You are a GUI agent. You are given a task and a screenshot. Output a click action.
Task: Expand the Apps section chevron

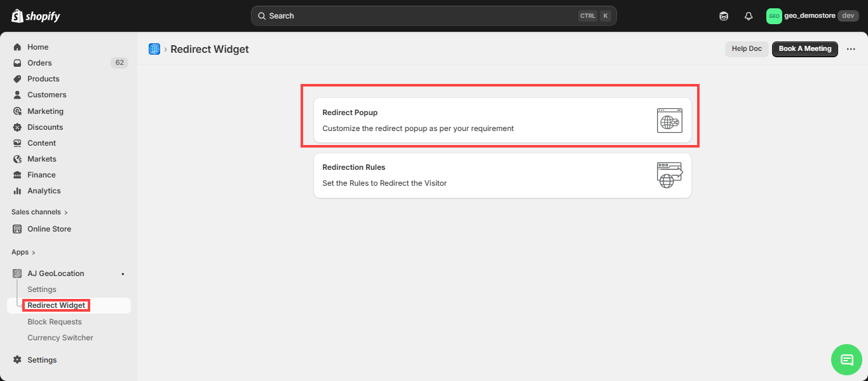pyautogui.click(x=34, y=253)
